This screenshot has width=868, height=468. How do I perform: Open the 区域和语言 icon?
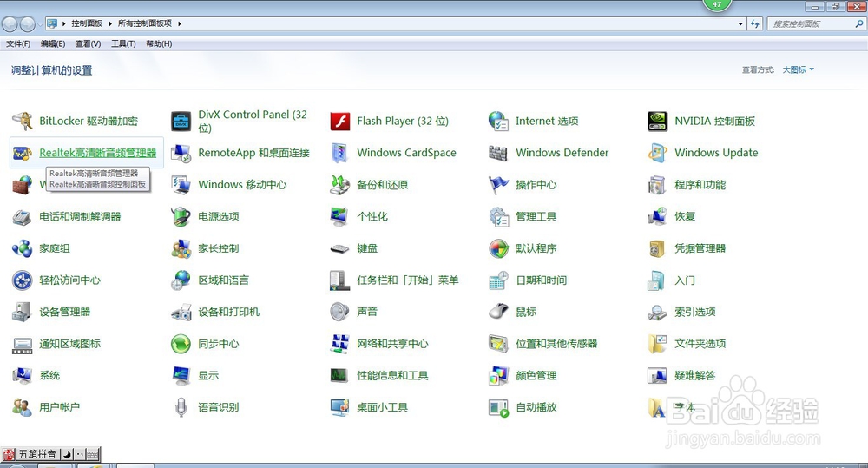pos(181,280)
